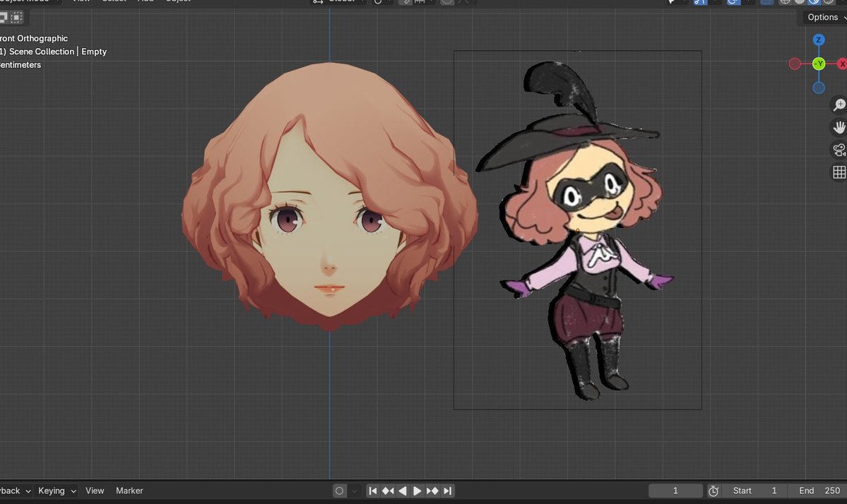Viewport: 847px width, 504px height.
Task: Click the blue Z axis gizmo ball
Action: [x=818, y=40]
